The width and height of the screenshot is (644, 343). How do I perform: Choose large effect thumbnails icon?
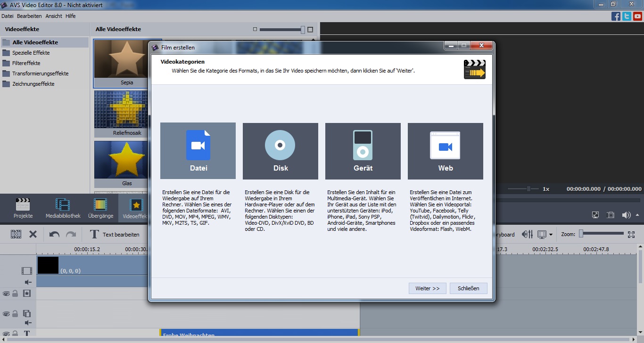click(310, 29)
